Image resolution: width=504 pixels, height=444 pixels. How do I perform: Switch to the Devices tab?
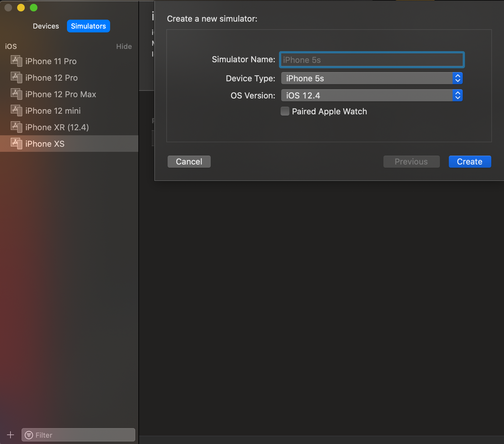click(x=46, y=26)
